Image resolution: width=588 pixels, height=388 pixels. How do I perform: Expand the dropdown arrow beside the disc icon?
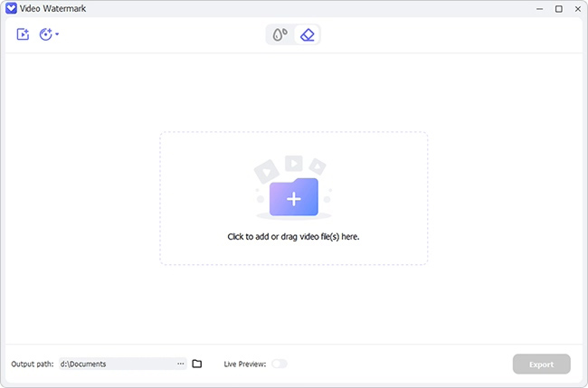click(x=57, y=34)
